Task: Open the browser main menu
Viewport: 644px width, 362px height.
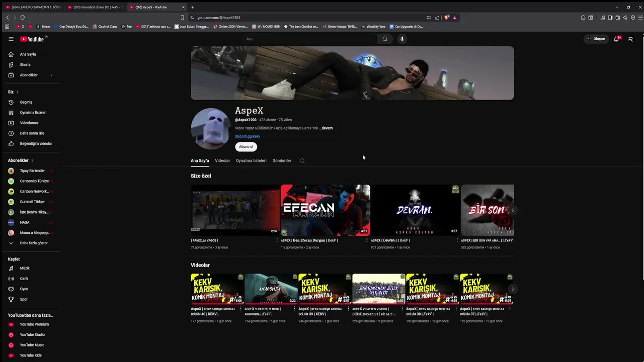Action: (640, 18)
